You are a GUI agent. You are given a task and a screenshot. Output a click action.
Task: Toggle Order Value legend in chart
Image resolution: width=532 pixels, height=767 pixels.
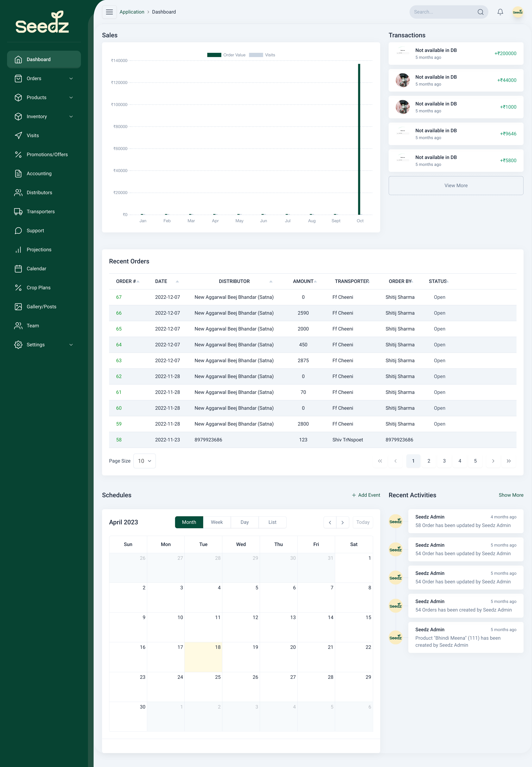click(226, 55)
